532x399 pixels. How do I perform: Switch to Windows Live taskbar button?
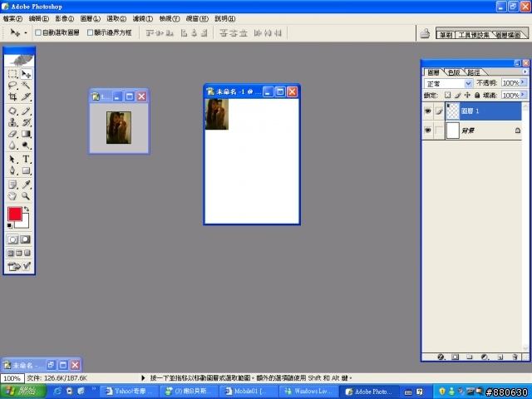[308, 392]
